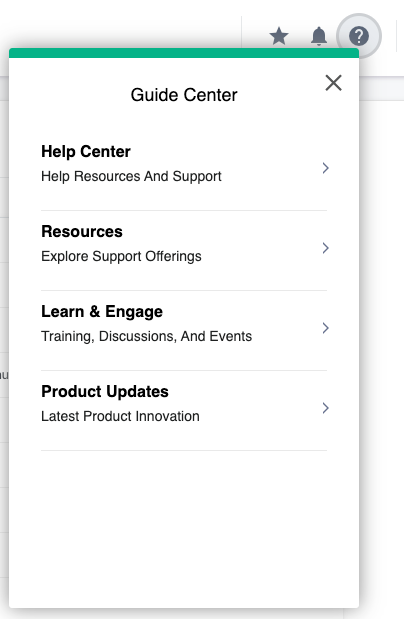Image resolution: width=404 pixels, height=619 pixels.
Task: Select the Resources heading
Action: tap(82, 231)
